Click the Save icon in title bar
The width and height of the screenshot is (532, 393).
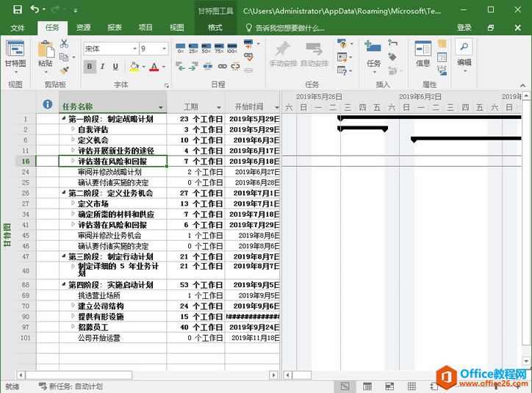click(17, 10)
